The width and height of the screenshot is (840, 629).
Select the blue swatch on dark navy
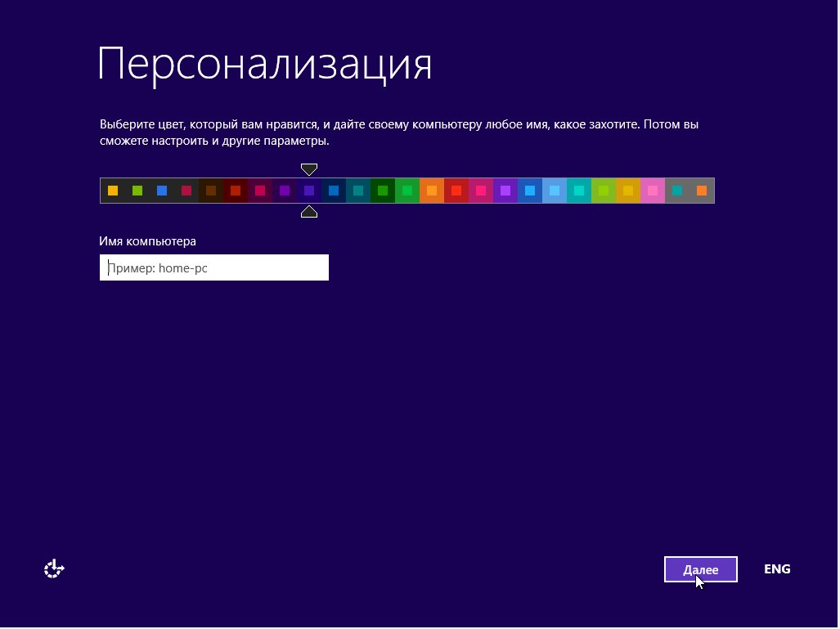click(x=335, y=191)
